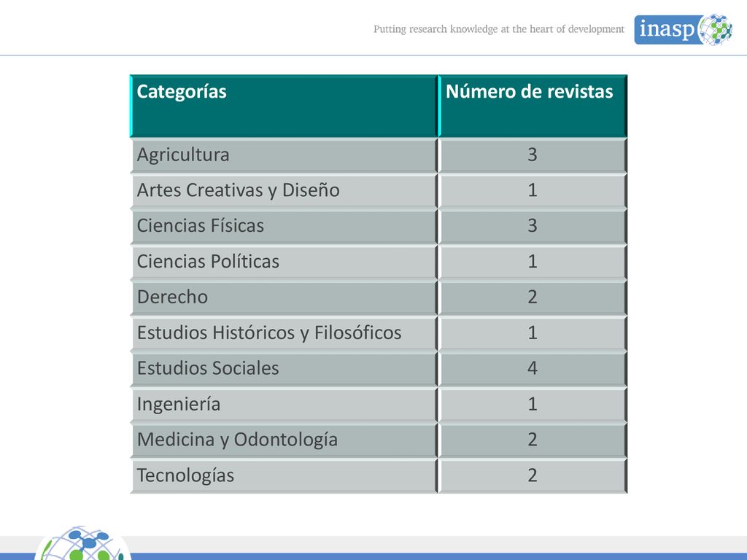Click the inasp logo at top right
This screenshot has width=747, height=560.
(x=683, y=29)
